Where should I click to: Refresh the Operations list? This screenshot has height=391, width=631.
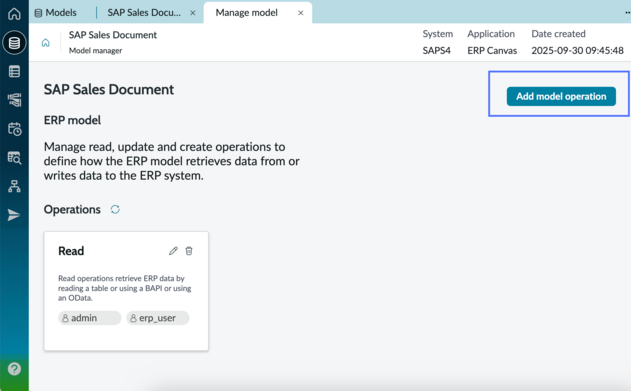pyautogui.click(x=115, y=210)
